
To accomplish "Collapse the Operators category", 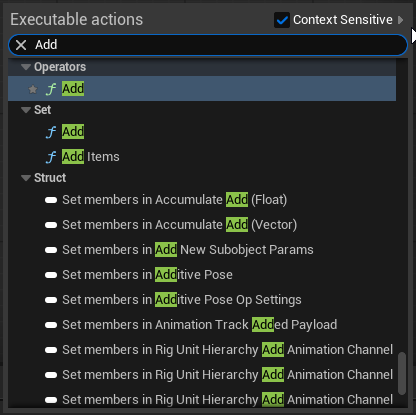I will click(26, 67).
